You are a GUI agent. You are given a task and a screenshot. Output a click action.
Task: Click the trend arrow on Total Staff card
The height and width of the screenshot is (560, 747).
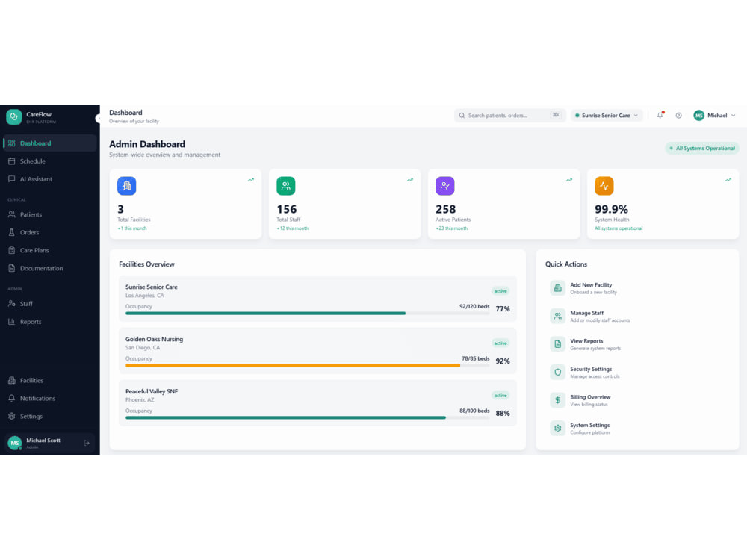(x=409, y=179)
